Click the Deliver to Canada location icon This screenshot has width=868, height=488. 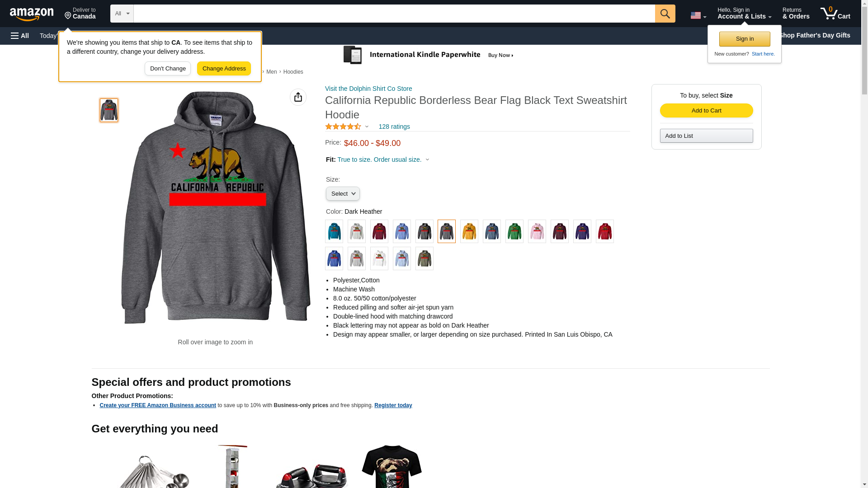pyautogui.click(x=68, y=16)
